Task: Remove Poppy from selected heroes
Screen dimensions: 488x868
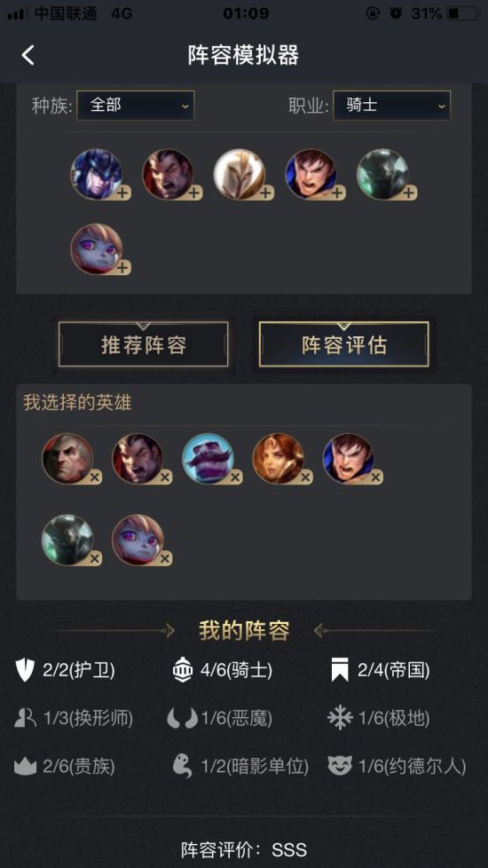Action: pyautogui.click(x=165, y=558)
